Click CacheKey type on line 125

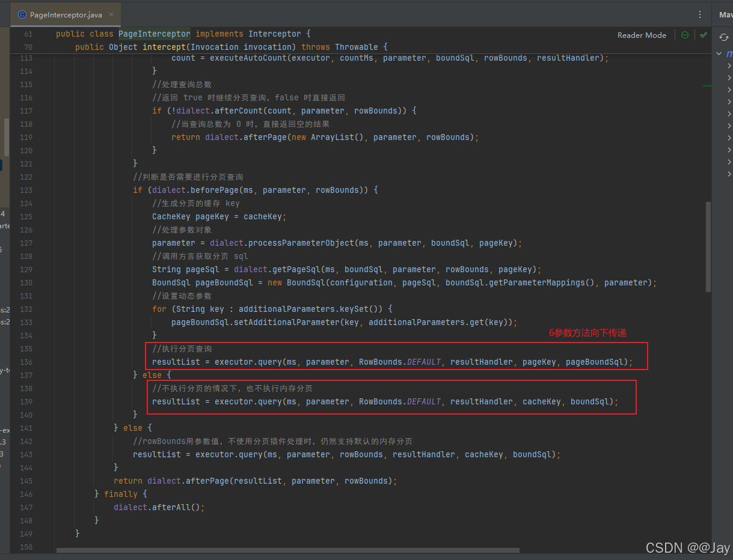[171, 216]
